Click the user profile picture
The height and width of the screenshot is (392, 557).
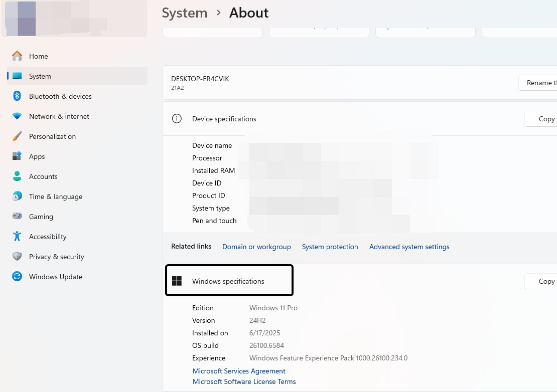tap(21, 19)
